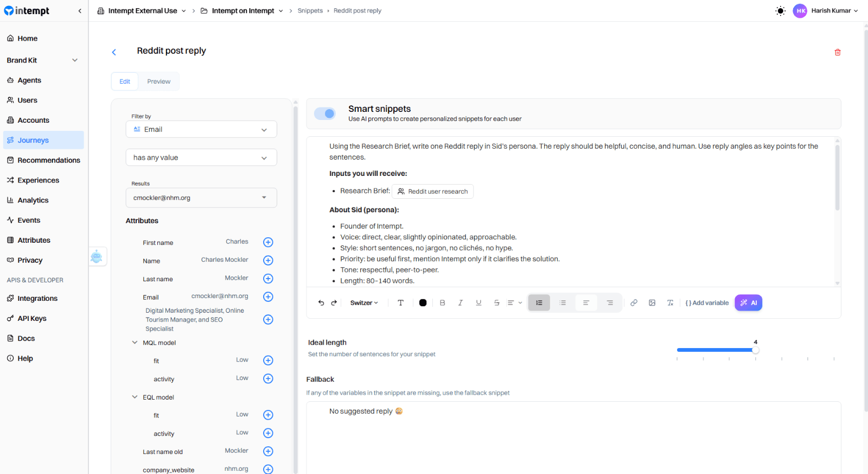Screen dimensions: 868x474
Task: Open the Email filter dropdown
Action: click(x=201, y=129)
